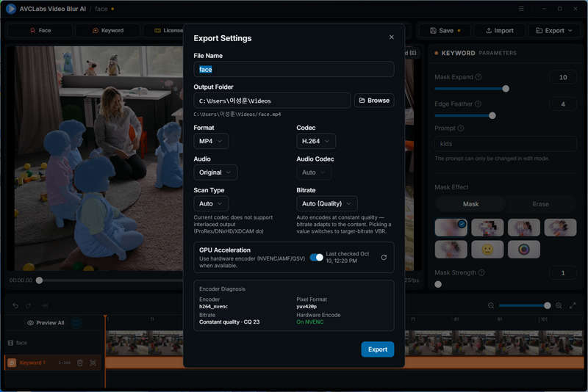Image resolution: width=588 pixels, height=392 pixels.
Task: Move the video preview playback scrubber handle
Action: (40, 280)
